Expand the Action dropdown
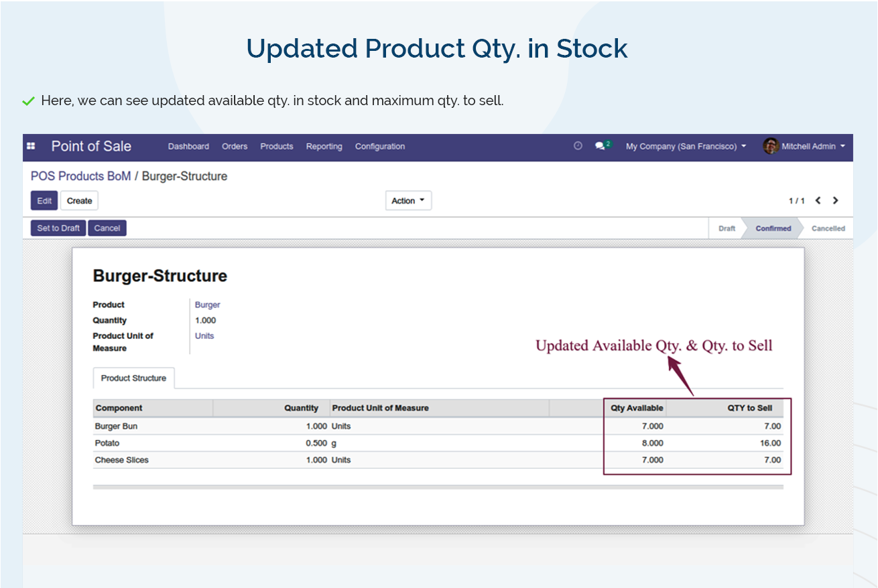 coord(408,201)
